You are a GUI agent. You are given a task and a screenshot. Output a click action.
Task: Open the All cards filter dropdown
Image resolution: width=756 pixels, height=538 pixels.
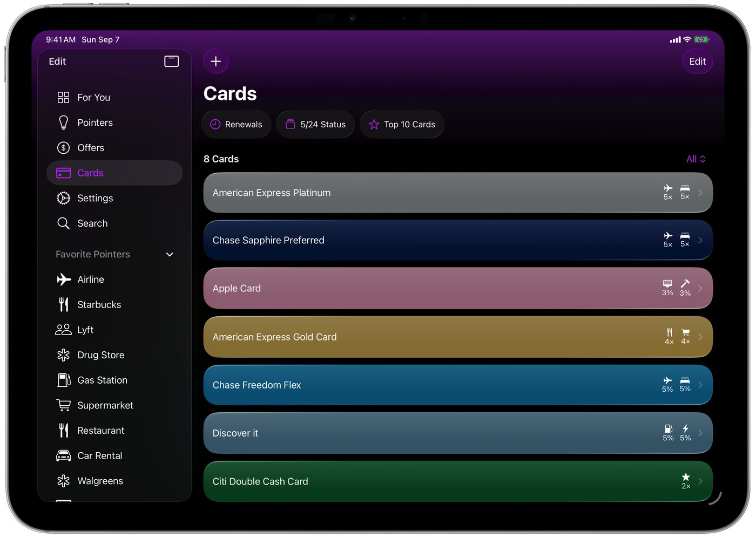(696, 159)
